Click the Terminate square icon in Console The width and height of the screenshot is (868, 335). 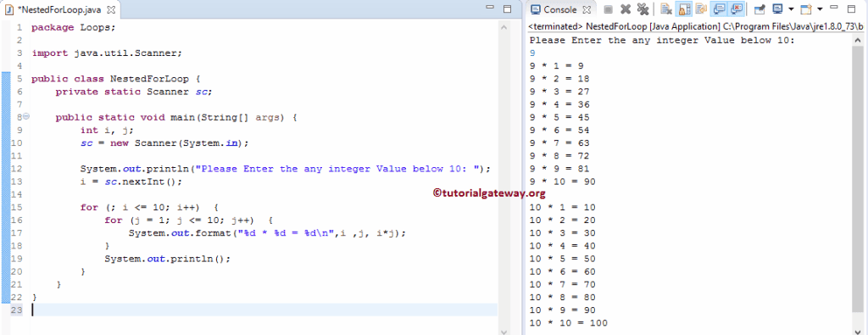pyautogui.click(x=608, y=8)
